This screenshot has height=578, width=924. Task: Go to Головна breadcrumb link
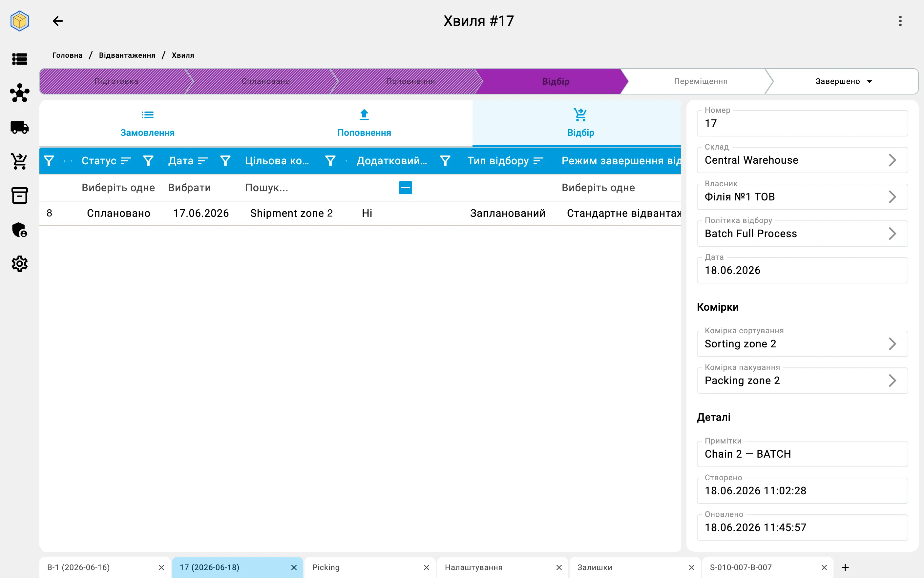tap(67, 55)
